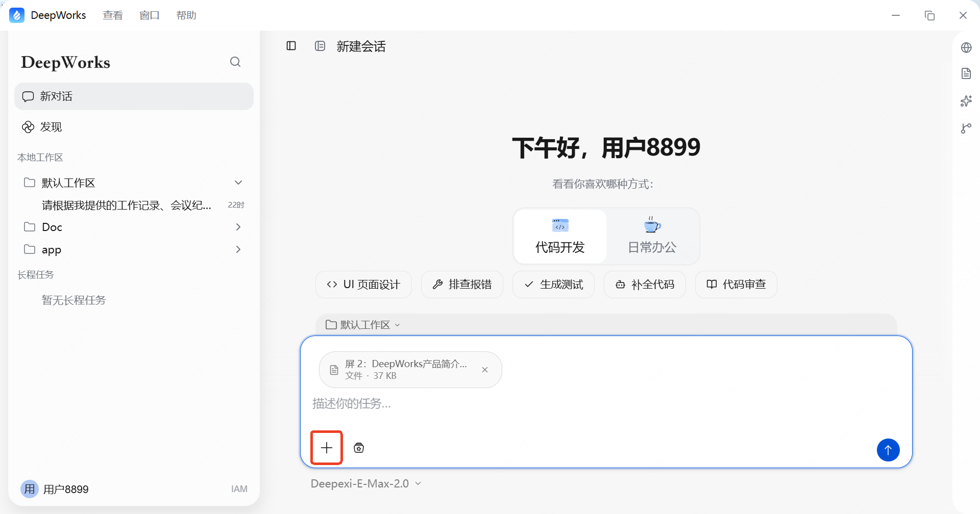
Task: Collapse the 默认工作区 folder chevron
Action: [x=238, y=183]
